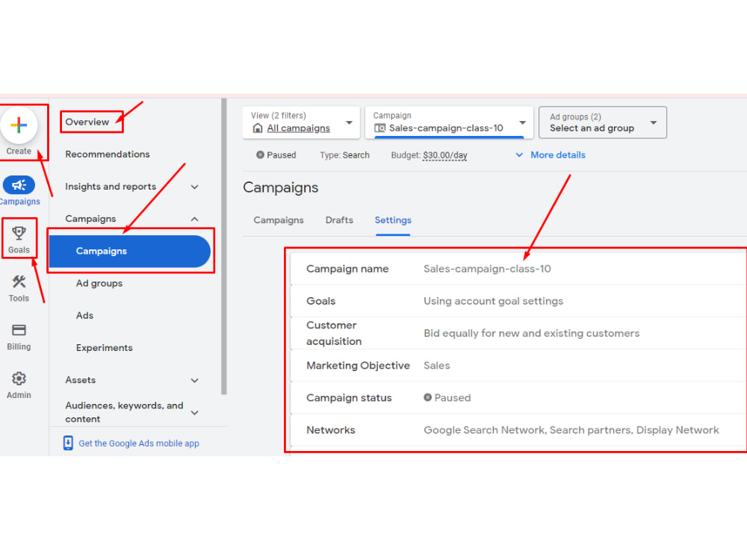Viewport: 747px width, 560px height.
Task: Collapse the Campaigns section chevron
Action: tap(194, 219)
